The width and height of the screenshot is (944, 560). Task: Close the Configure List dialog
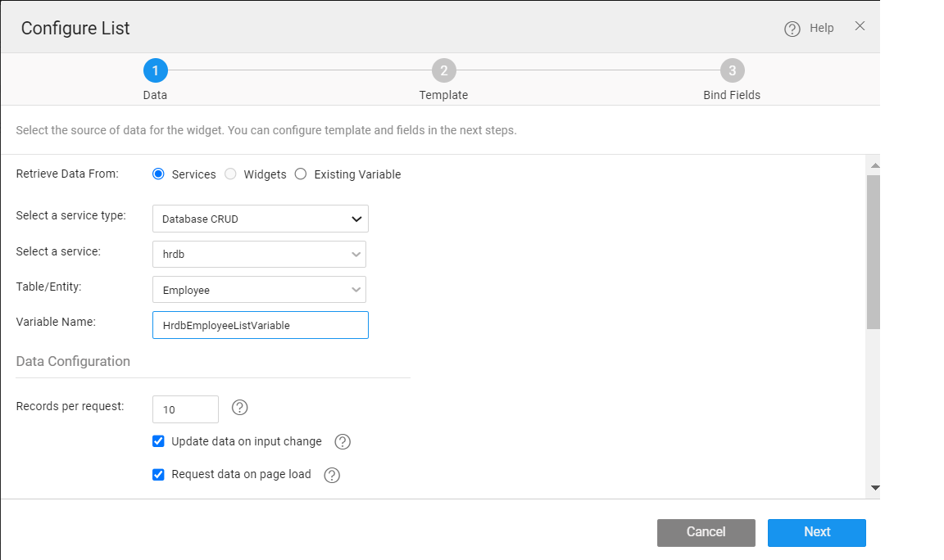tap(860, 26)
